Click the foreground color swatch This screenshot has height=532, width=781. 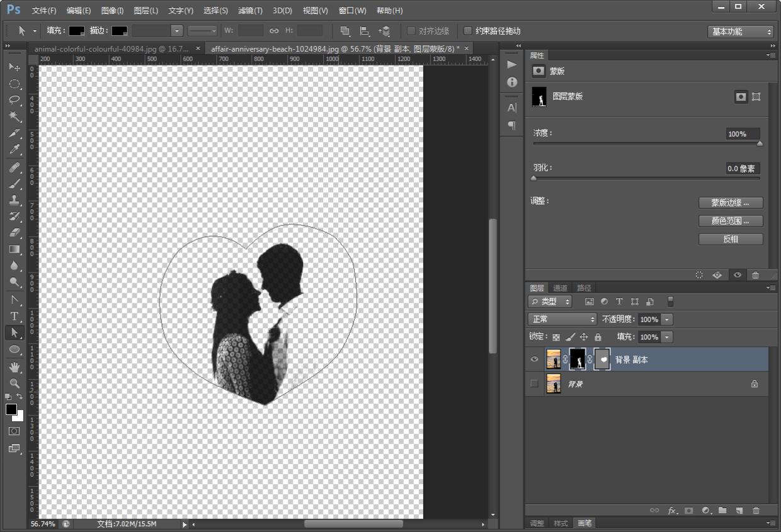point(11,409)
